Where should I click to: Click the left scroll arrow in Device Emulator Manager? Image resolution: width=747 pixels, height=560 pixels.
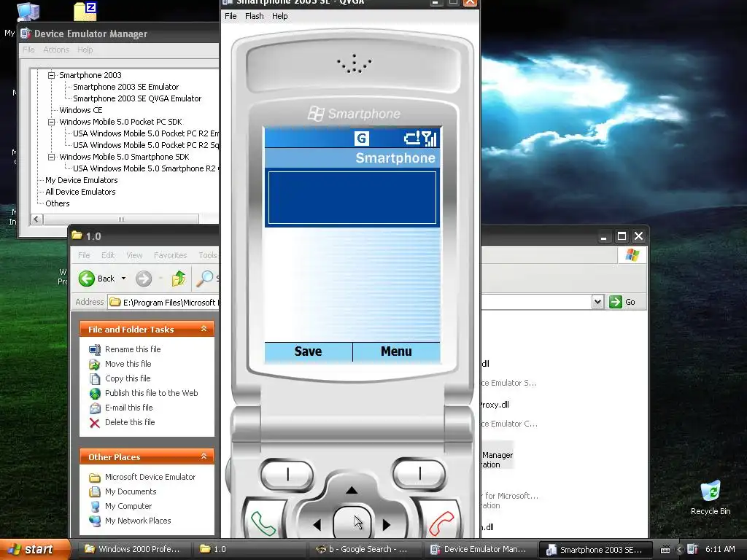point(36,219)
